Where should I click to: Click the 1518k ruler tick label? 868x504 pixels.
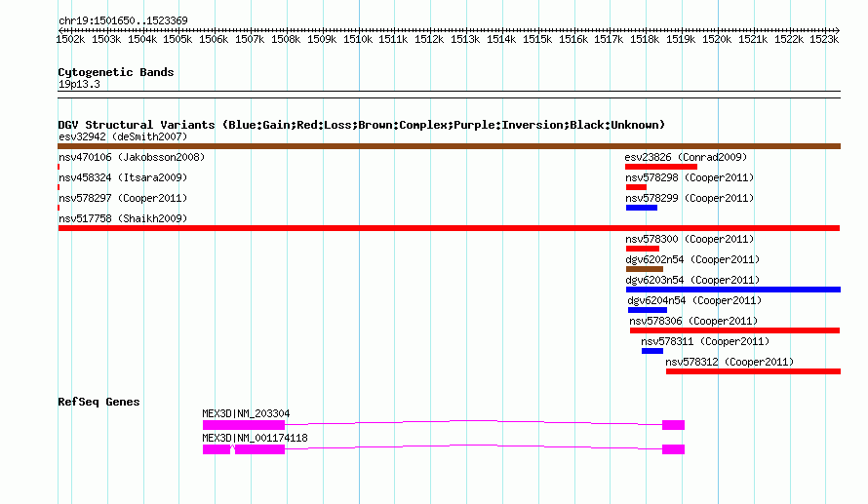pos(645,39)
